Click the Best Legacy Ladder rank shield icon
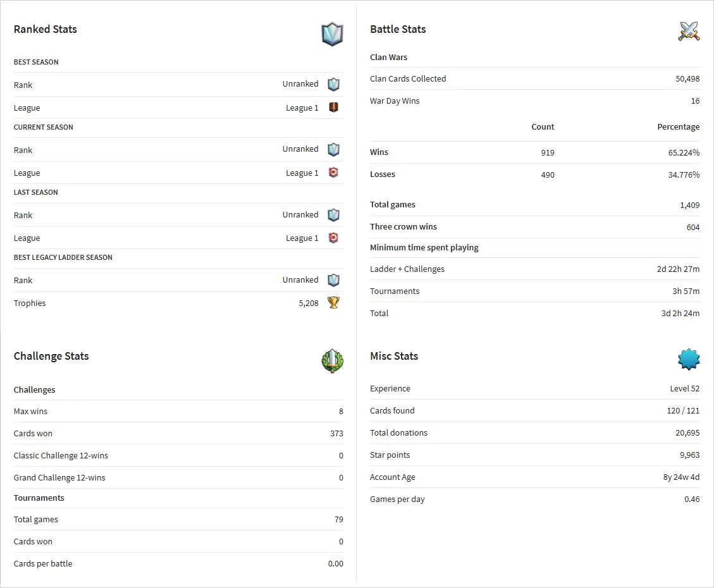The width and height of the screenshot is (714, 588). 333,280
